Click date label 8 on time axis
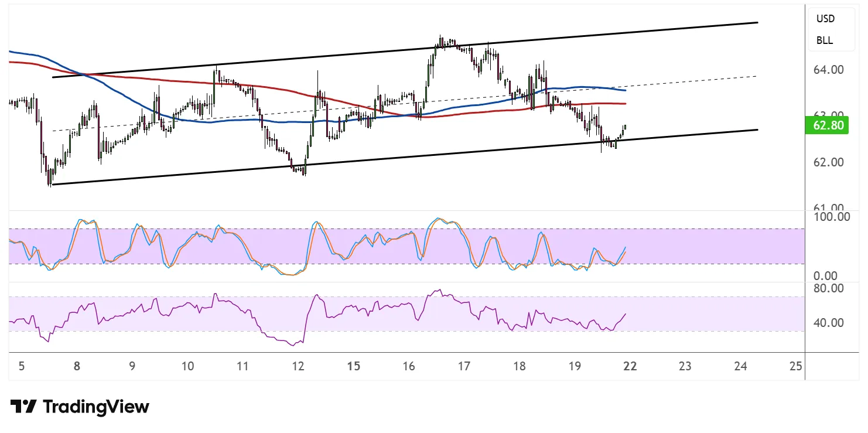Screen dimensions: 868x433 tap(77, 367)
